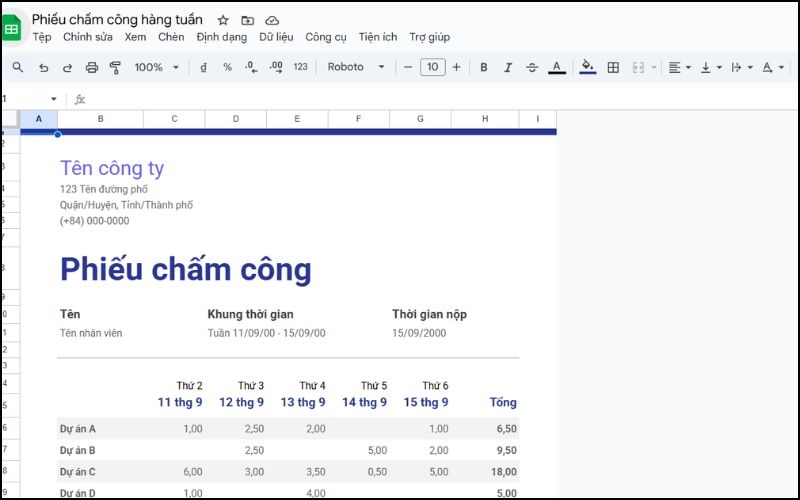Expand the merge cells dropdown arrow
Viewport: 800px width, 500px height.
click(654, 67)
